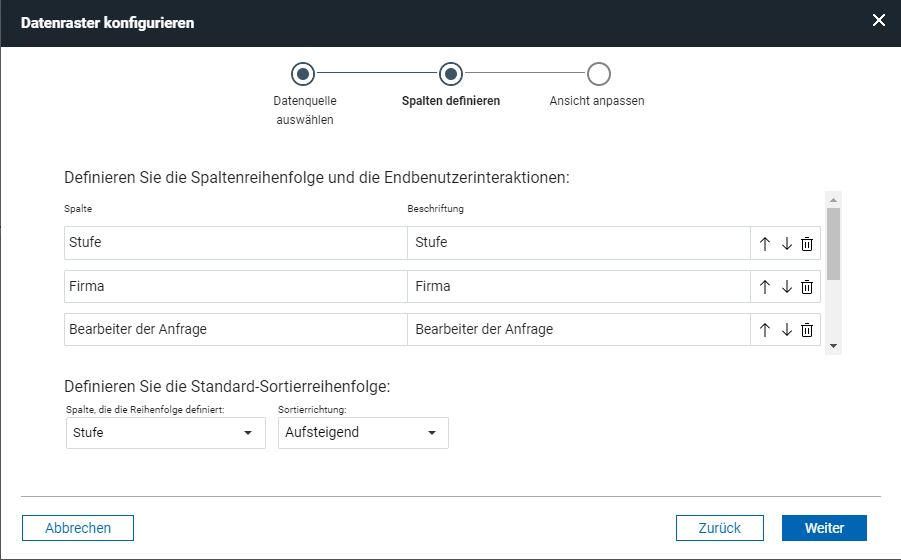Click the Abbrechen button
The image size is (901, 560).
click(78, 528)
